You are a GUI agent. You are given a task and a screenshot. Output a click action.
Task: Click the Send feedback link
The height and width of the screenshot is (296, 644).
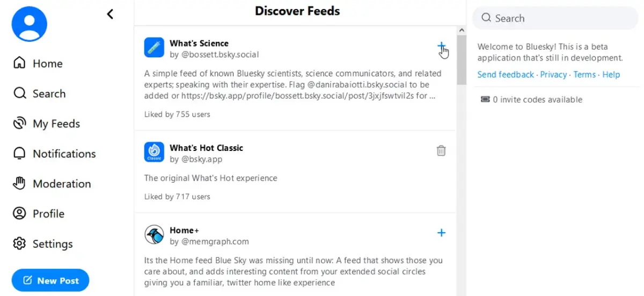pyautogui.click(x=506, y=75)
